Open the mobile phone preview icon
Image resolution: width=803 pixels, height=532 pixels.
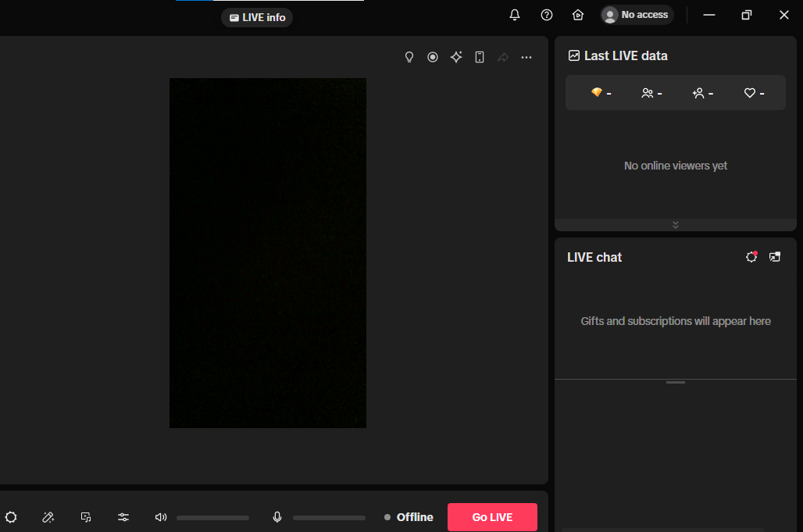click(480, 56)
